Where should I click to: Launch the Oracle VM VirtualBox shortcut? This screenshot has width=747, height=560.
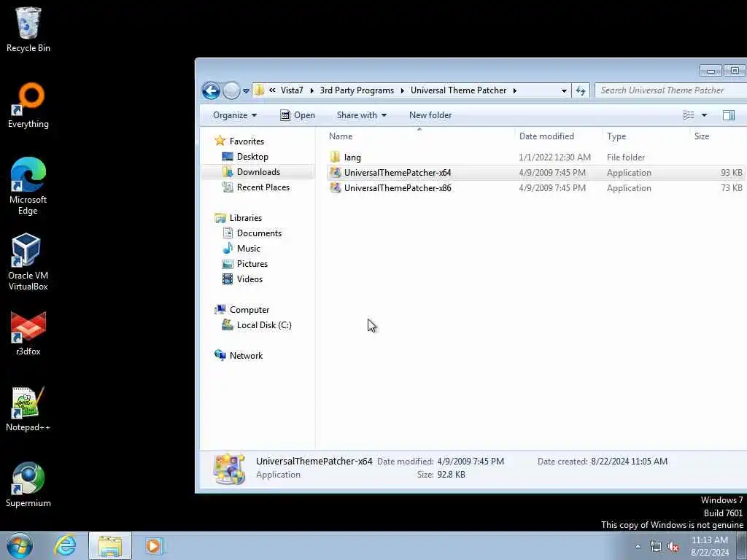pos(28,262)
